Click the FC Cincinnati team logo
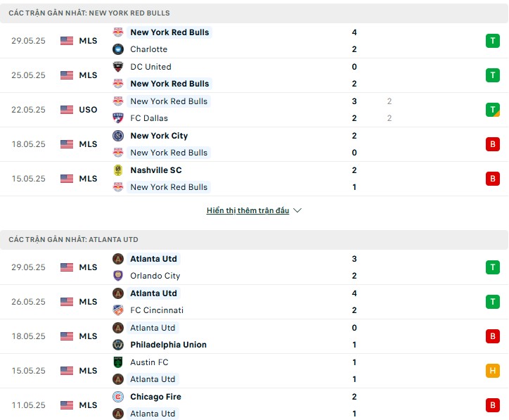This screenshot has height=420, width=509. click(118, 310)
